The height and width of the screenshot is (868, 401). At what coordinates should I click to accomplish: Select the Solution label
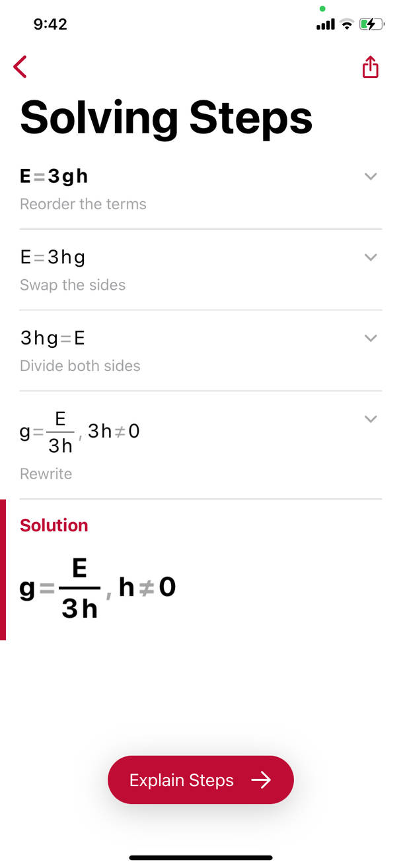point(54,525)
